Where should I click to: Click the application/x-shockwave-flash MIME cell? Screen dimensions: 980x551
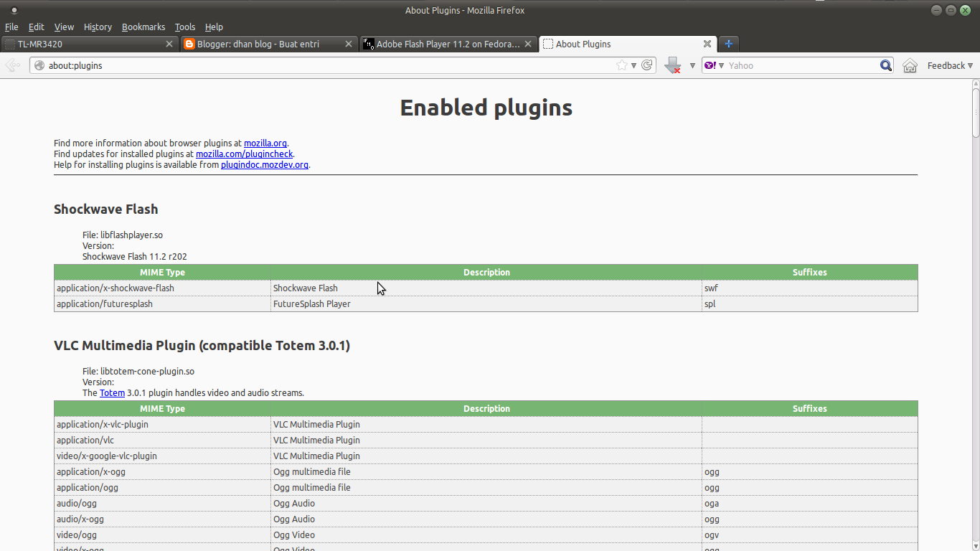point(163,288)
